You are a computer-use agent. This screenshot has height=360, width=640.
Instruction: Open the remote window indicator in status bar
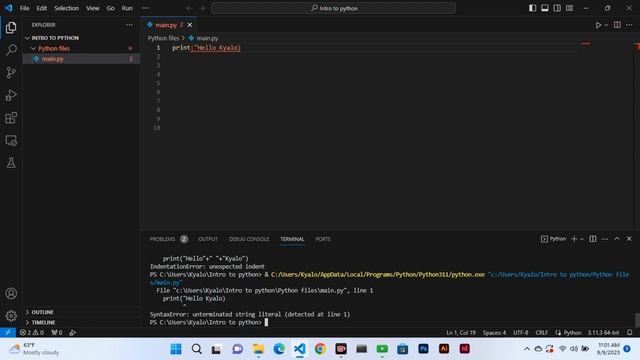pos(8,332)
